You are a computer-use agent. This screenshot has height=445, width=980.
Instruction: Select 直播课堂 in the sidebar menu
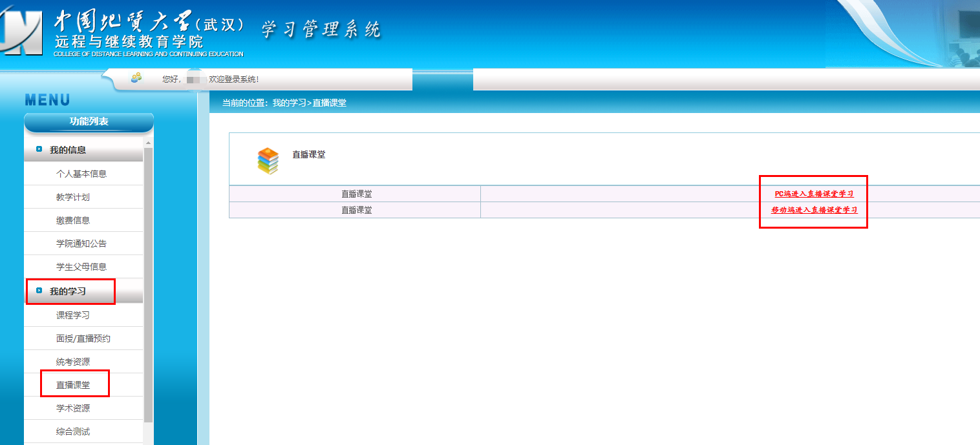coord(72,385)
